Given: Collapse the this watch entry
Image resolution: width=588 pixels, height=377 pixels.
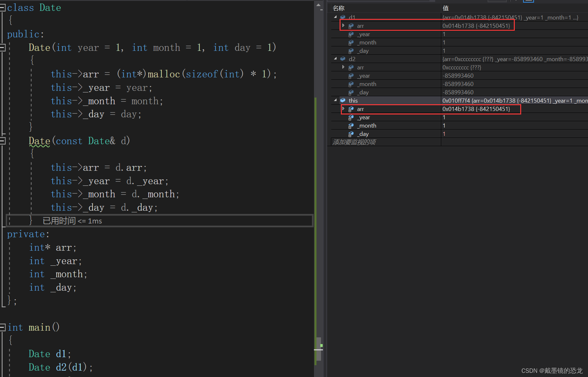Looking at the screenshot, I should [335, 100].
